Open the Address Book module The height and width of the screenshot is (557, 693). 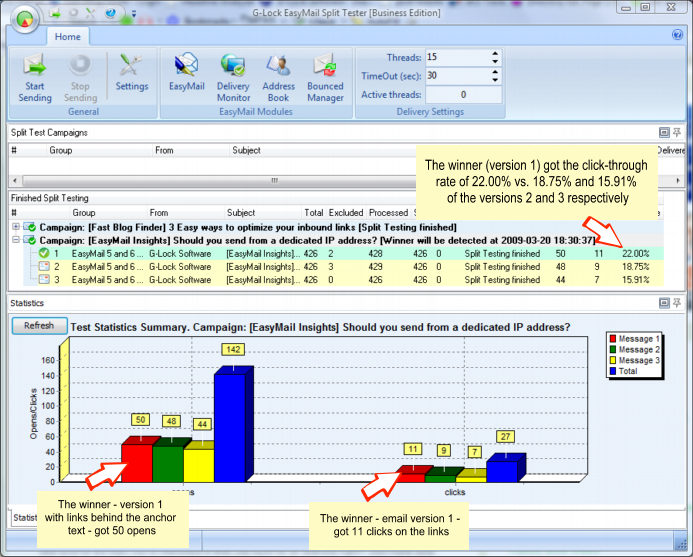click(278, 78)
